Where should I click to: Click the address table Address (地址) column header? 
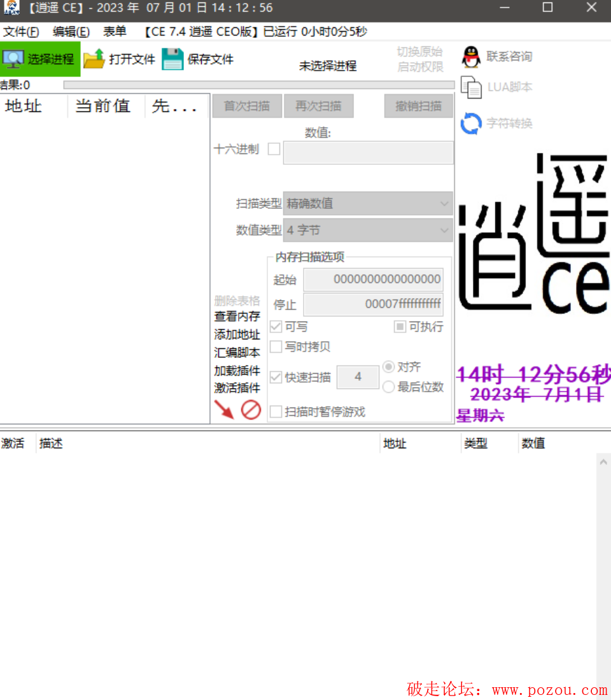tap(420, 443)
